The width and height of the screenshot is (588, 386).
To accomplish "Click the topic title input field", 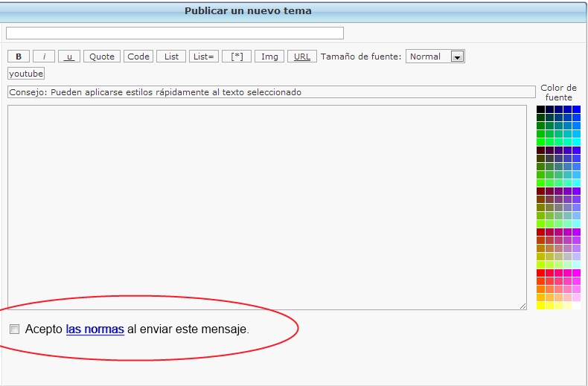I will [x=175, y=33].
